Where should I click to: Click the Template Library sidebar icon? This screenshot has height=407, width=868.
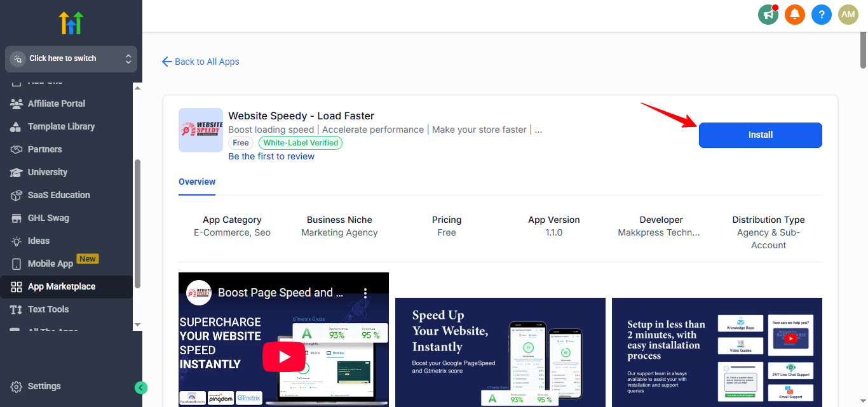pos(17,126)
